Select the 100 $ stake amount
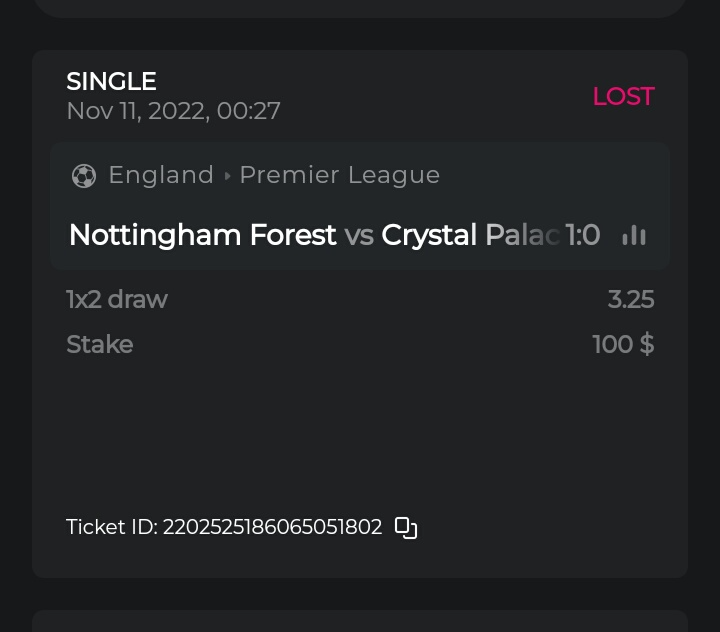 coord(623,344)
